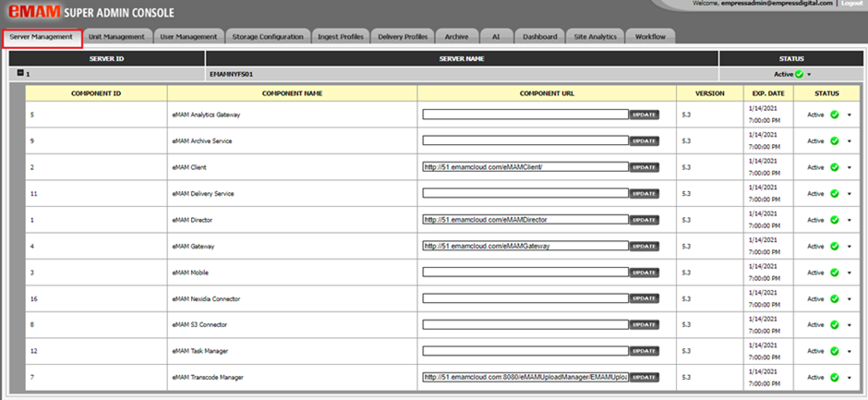
Task: Click the eMAM Client component URL field
Action: (525, 167)
